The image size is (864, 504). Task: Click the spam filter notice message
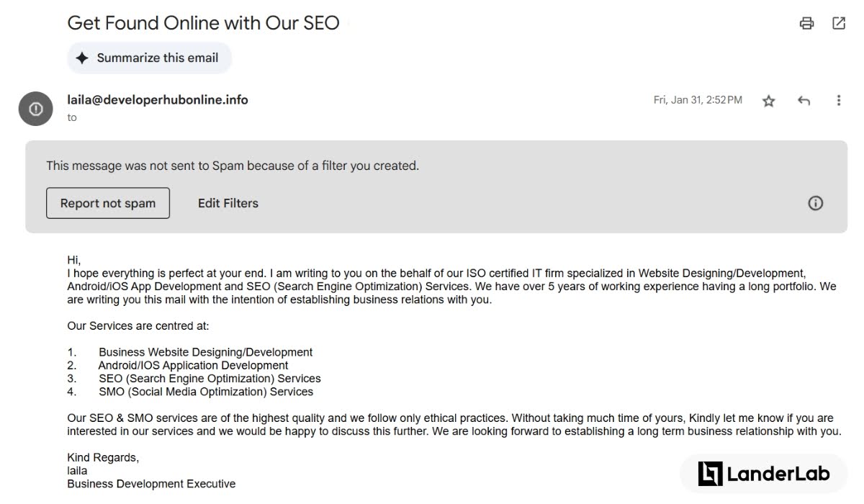[233, 166]
